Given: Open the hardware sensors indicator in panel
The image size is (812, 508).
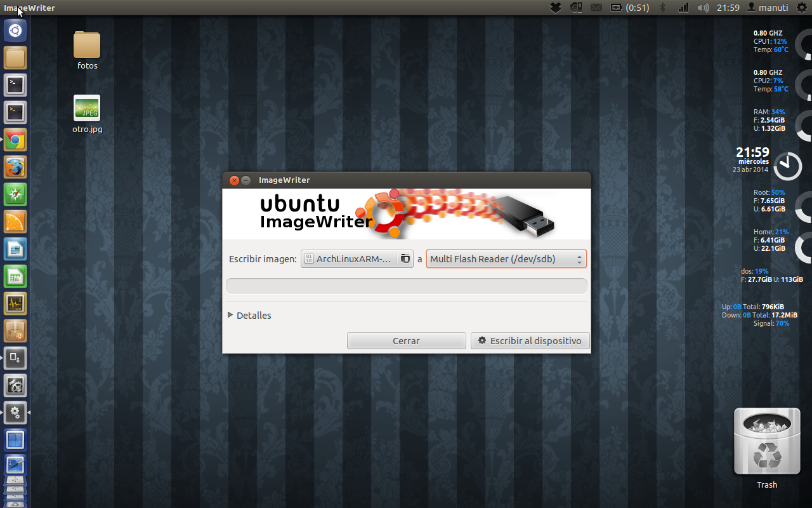Looking at the screenshot, I should click(x=576, y=8).
